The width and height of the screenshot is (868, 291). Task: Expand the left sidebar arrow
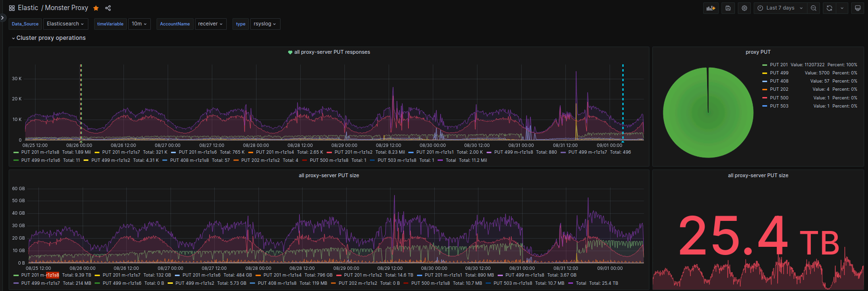pyautogui.click(x=3, y=18)
